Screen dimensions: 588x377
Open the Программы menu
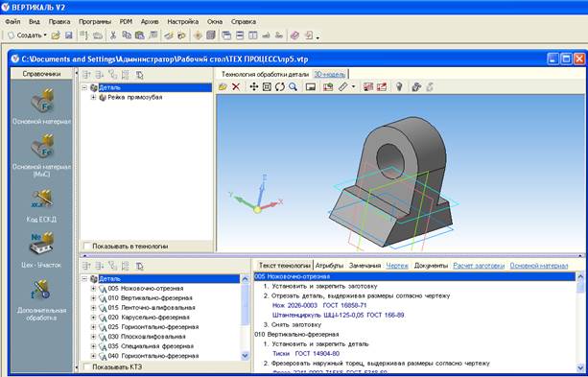[95, 22]
